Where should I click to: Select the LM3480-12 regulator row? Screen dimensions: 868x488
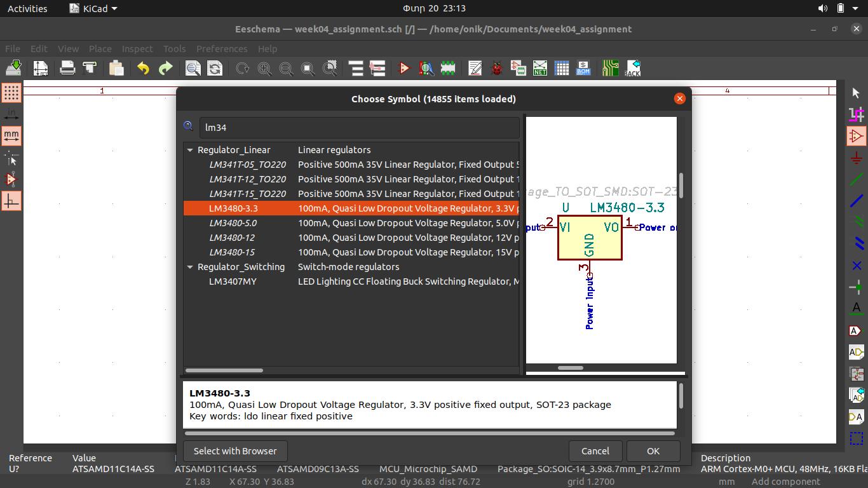(x=351, y=238)
